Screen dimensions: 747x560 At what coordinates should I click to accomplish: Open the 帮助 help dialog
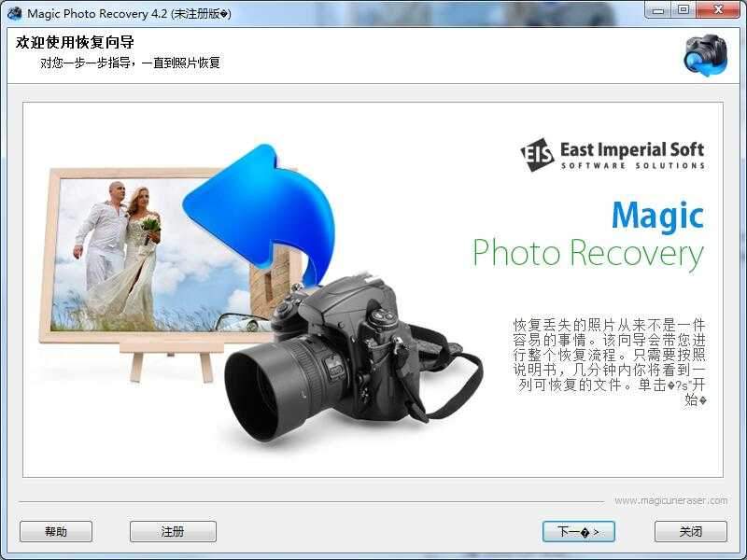pyautogui.click(x=55, y=530)
